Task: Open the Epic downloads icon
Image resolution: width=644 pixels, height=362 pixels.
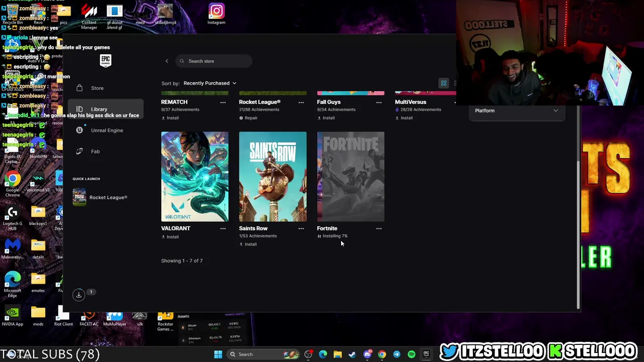Action: tap(79, 295)
